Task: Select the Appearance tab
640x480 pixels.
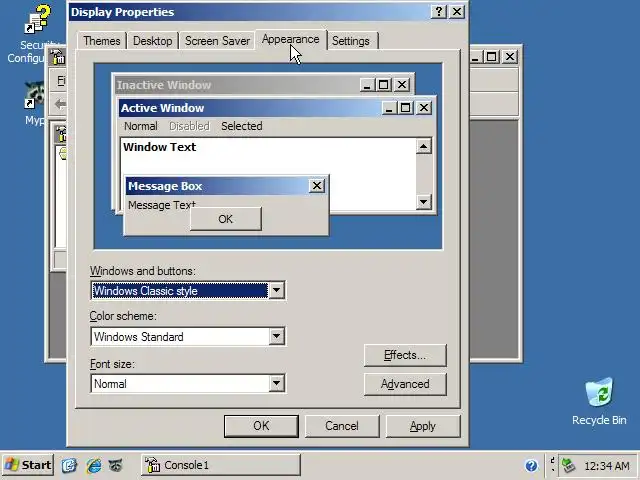Action: (291, 40)
